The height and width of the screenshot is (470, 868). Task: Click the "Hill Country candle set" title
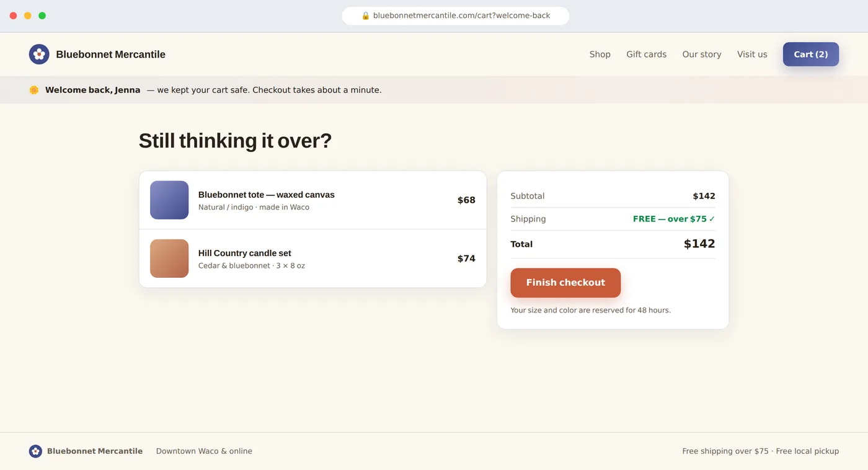coord(245,253)
